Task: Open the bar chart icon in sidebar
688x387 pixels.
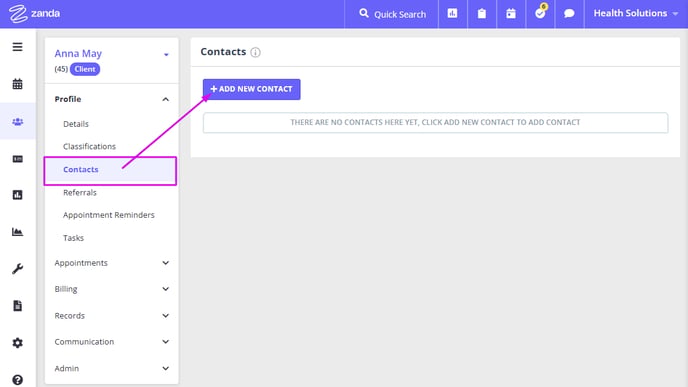Action: click(18, 195)
